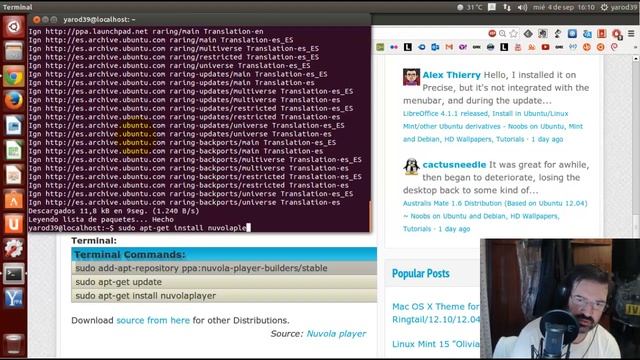Click the Terminal menu title in top panel
640x360 pixels.
click(x=17, y=7)
